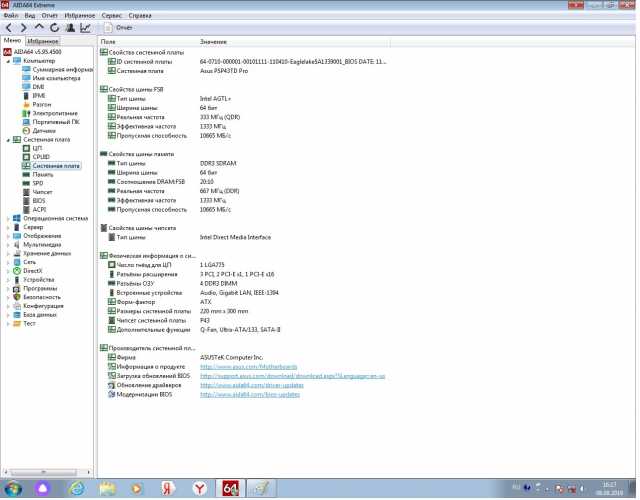Click the sidebar scrollbar left arrow

coord(5,472)
